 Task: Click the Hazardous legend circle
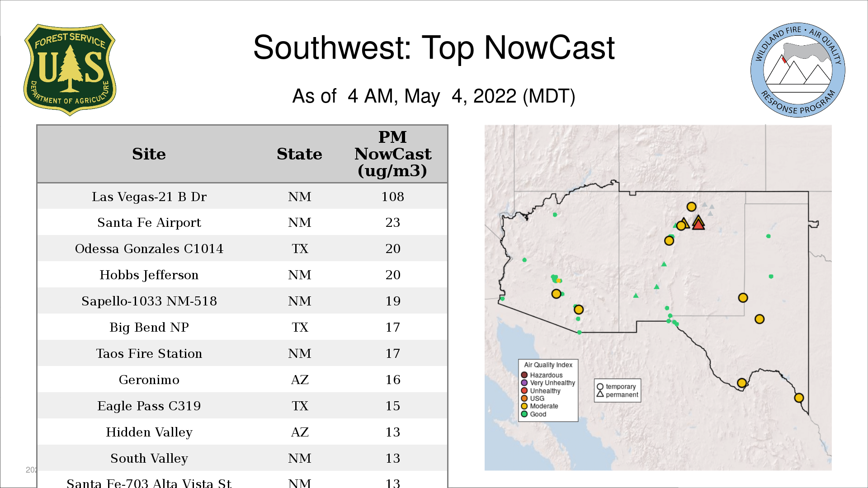point(524,375)
